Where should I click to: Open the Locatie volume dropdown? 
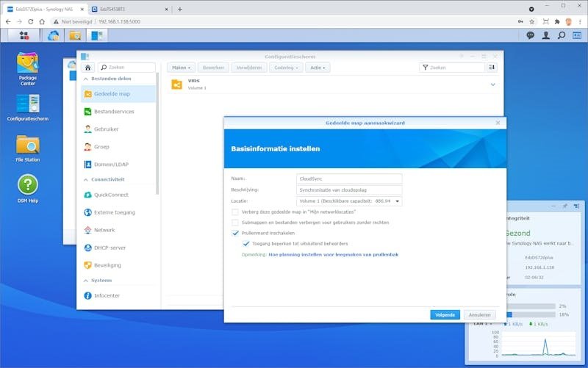pos(349,201)
